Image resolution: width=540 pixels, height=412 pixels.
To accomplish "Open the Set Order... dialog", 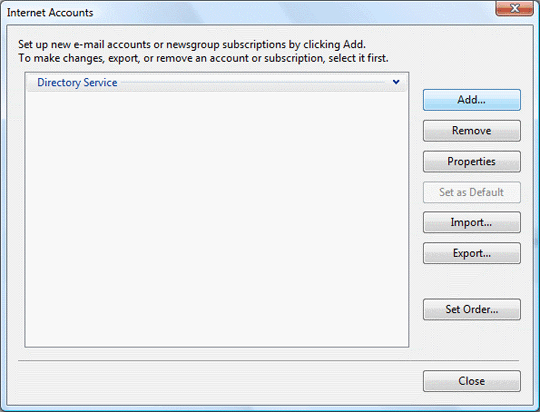I will (x=471, y=309).
